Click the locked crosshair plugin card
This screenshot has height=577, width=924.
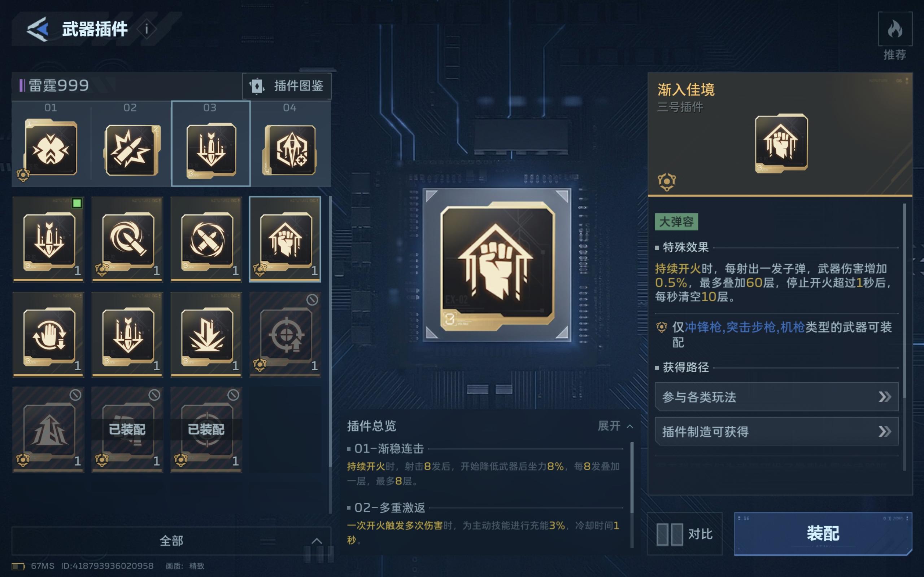tap(285, 335)
